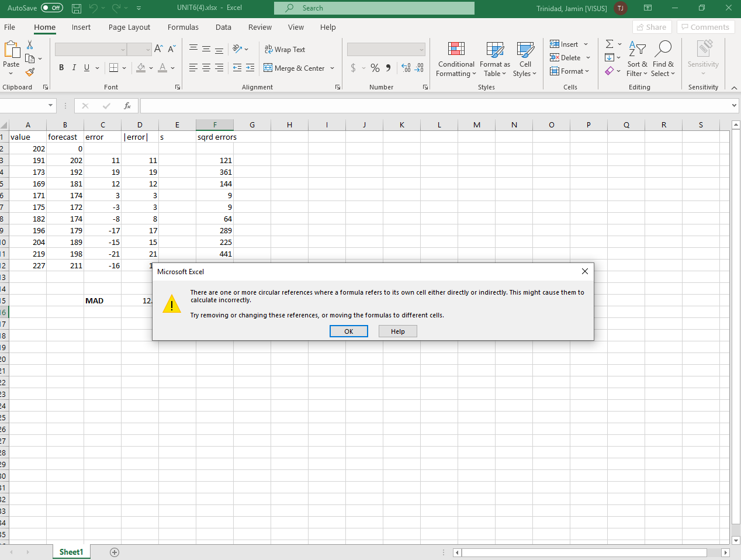Apply Comma Style format
Image resolution: width=741 pixels, height=560 pixels.
point(388,68)
